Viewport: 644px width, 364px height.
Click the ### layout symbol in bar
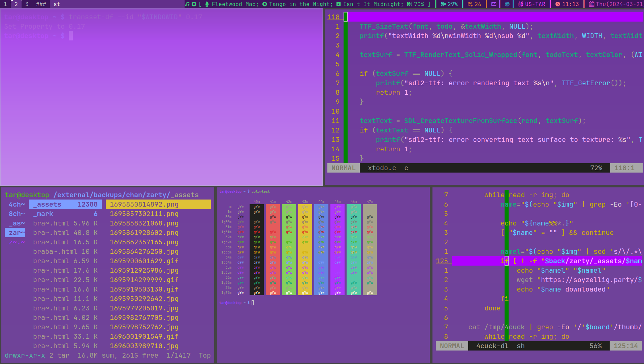click(x=41, y=4)
